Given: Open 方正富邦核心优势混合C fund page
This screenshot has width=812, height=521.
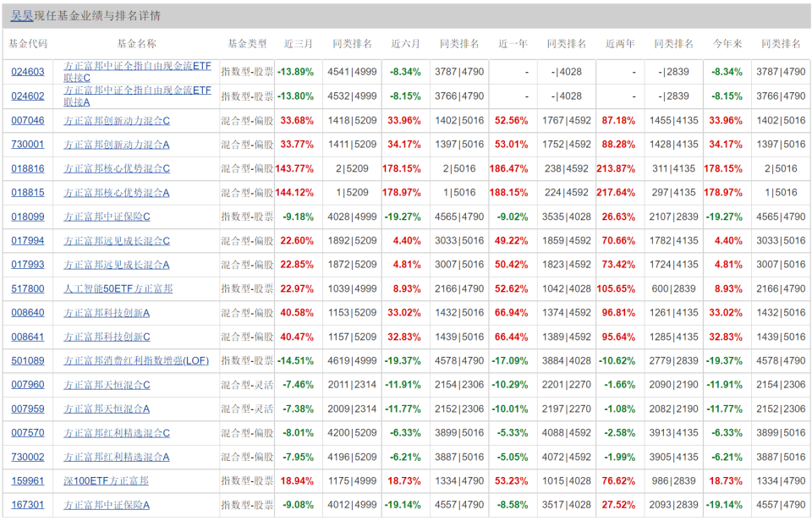Looking at the screenshot, I should click(x=117, y=169).
